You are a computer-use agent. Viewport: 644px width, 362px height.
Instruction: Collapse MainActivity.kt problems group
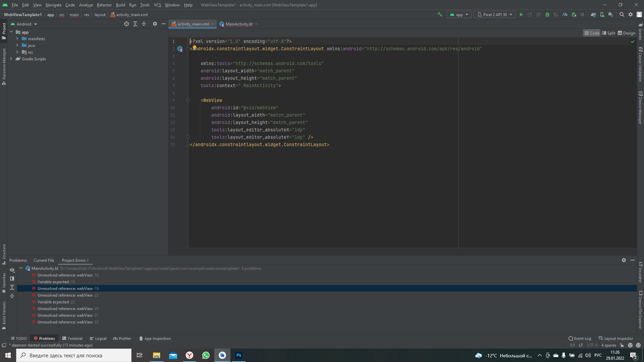click(x=21, y=268)
